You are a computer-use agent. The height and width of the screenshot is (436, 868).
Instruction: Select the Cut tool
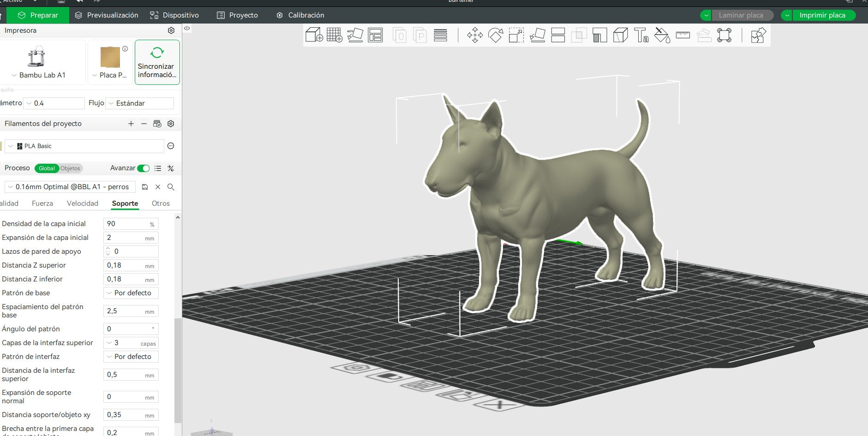click(x=558, y=35)
